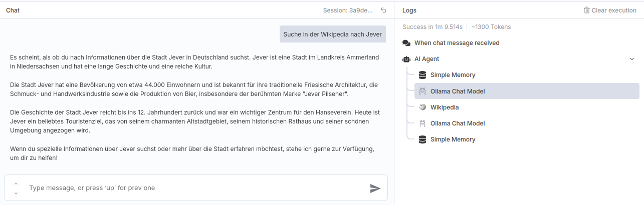Image resolution: width=644 pixels, height=205 pixels.
Task: Click the chat bubble icon of trigger node
Action: click(x=406, y=43)
